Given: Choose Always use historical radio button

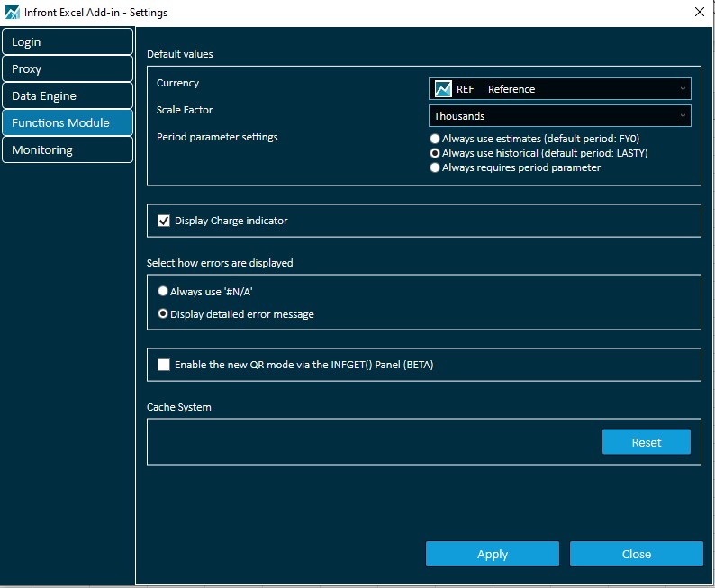Looking at the screenshot, I should pos(436,154).
